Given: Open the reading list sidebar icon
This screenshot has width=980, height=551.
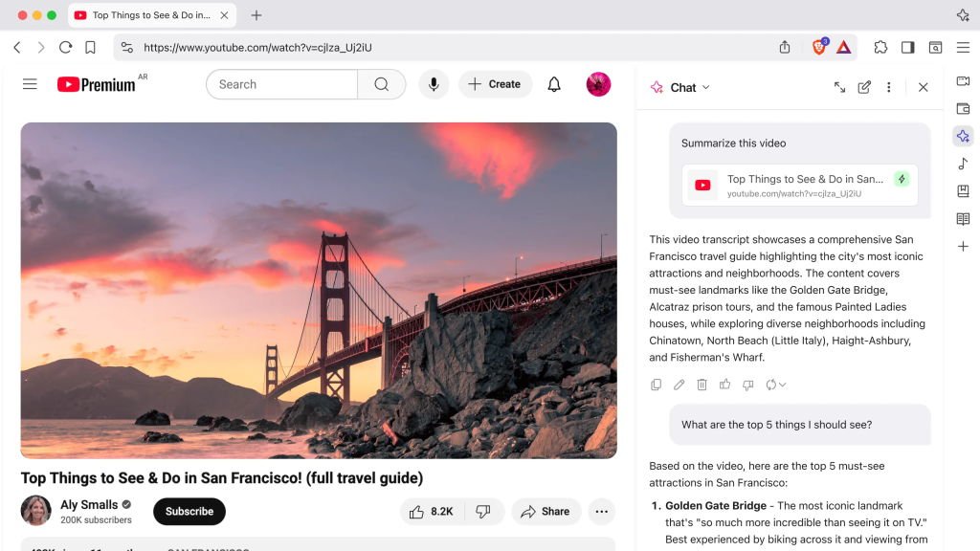Looking at the screenshot, I should pyautogui.click(x=963, y=219).
